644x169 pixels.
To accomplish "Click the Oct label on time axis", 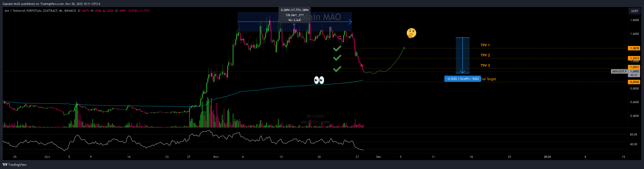I will click(x=47, y=157).
